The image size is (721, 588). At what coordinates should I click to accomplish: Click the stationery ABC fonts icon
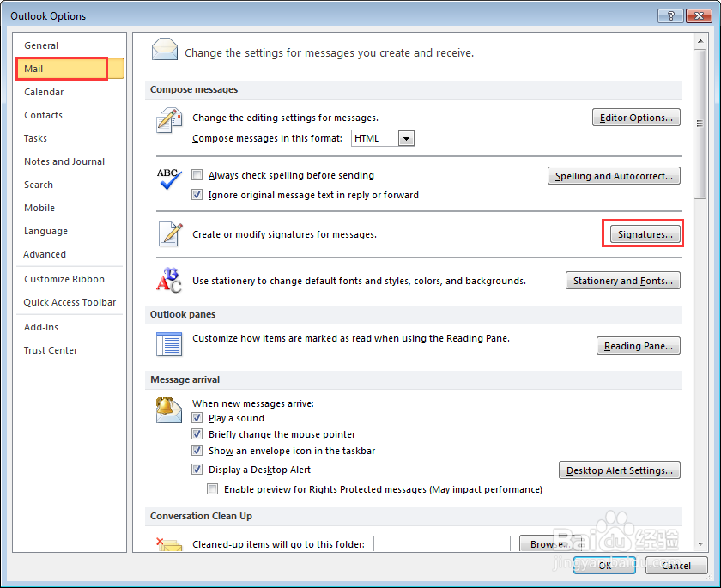coord(169,280)
